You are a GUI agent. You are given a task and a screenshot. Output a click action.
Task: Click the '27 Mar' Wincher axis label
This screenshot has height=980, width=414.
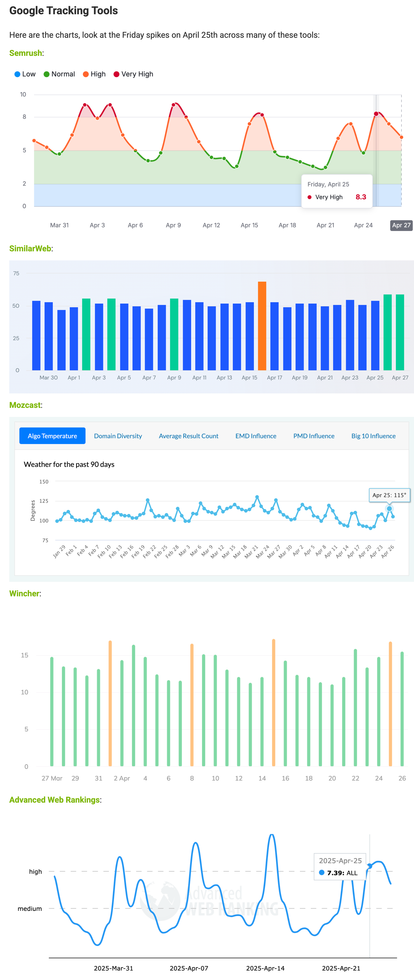pos(52,778)
